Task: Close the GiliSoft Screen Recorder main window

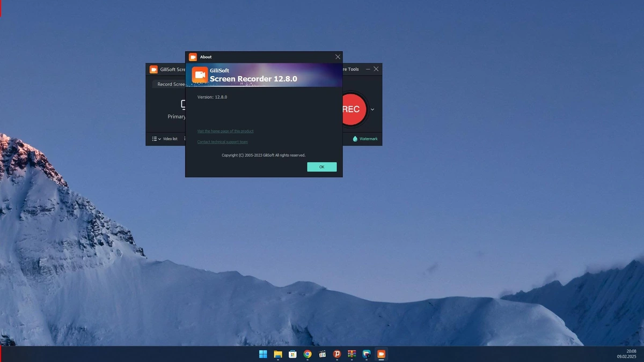Action: pos(376,69)
